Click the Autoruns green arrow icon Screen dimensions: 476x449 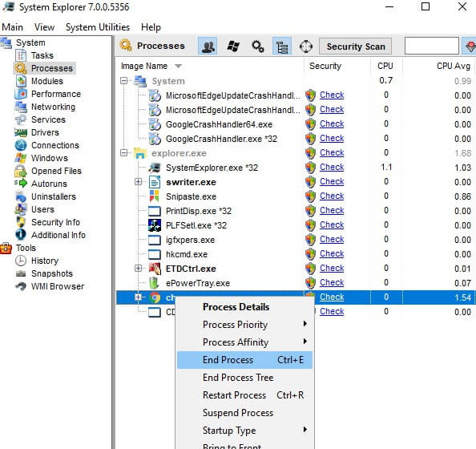coord(21,184)
